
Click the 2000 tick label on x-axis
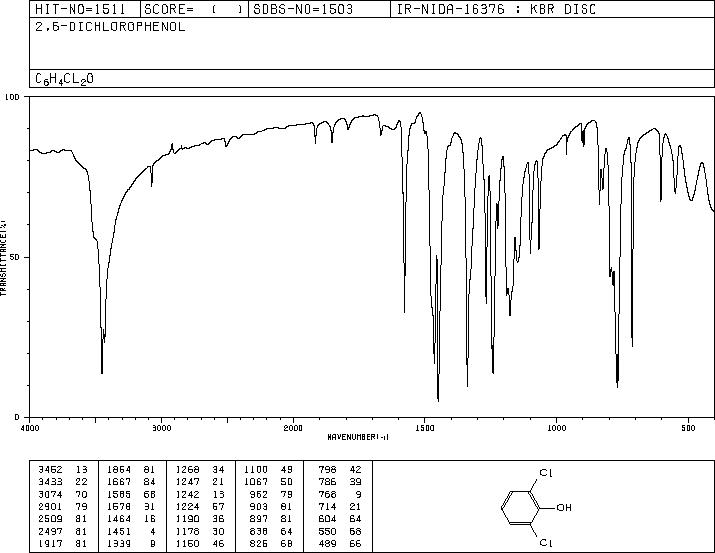pyautogui.click(x=293, y=428)
